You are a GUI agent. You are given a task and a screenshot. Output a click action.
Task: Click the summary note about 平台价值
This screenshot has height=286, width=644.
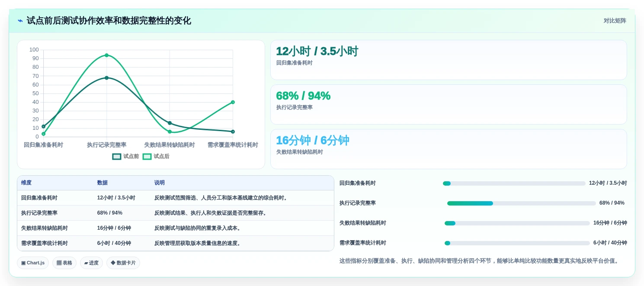[x=480, y=261]
